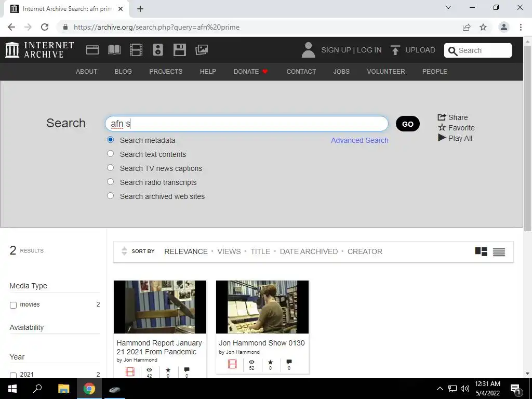
Task: Open the notification center icon
Action: coord(515,389)
